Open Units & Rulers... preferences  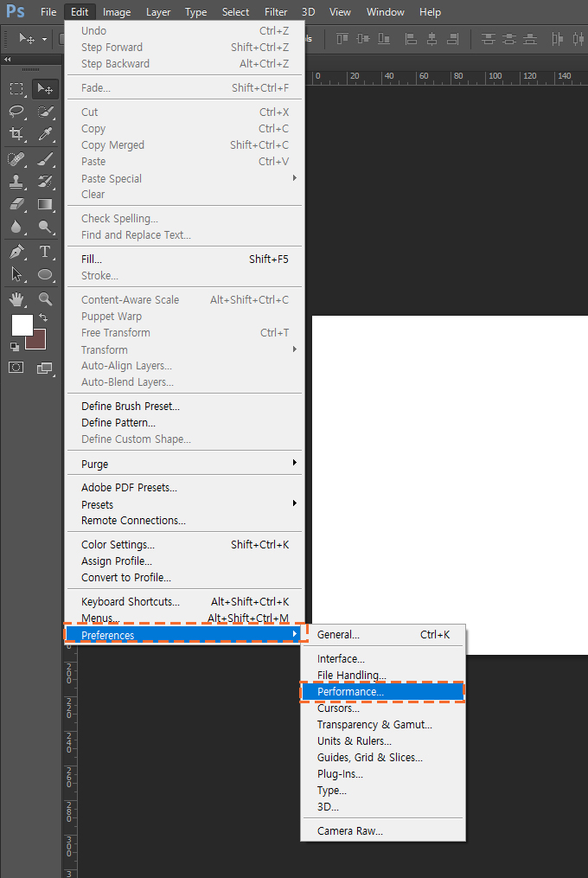click(x=383, y=740)
